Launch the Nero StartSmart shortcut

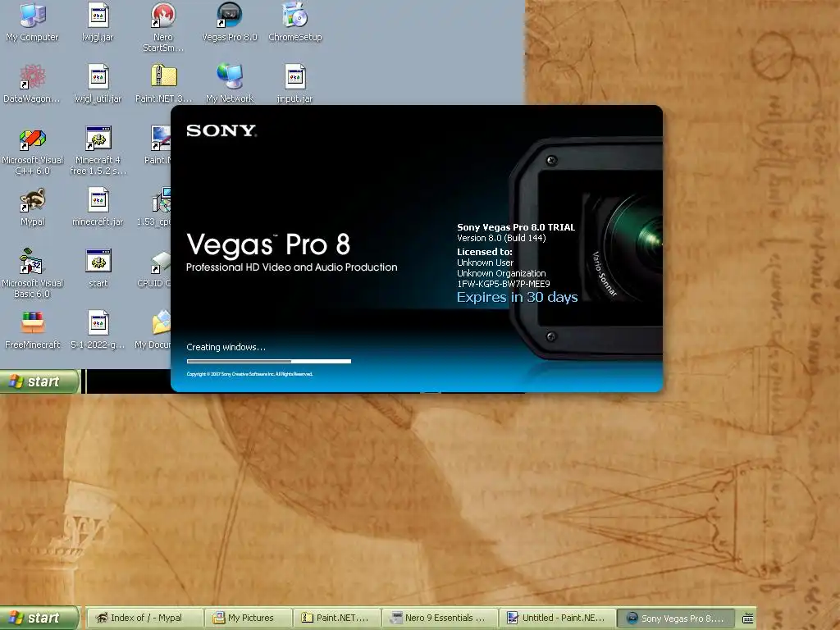click(163, 25)
